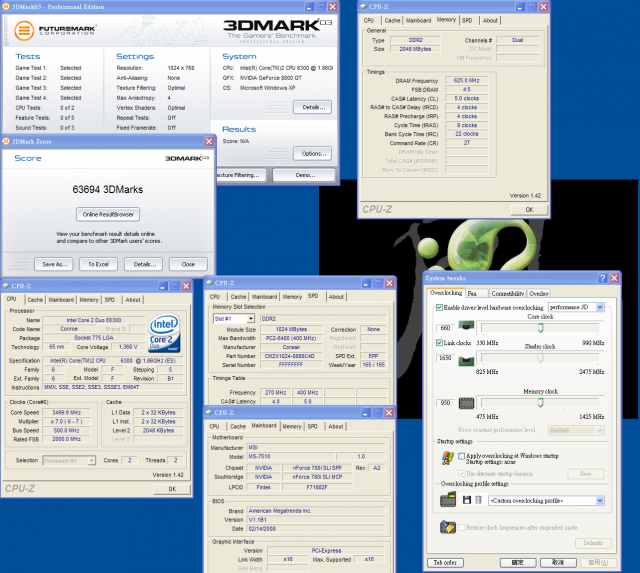Click the core clock chip icon
This screenshot has height=573, width=640.
tap(466, 326)
